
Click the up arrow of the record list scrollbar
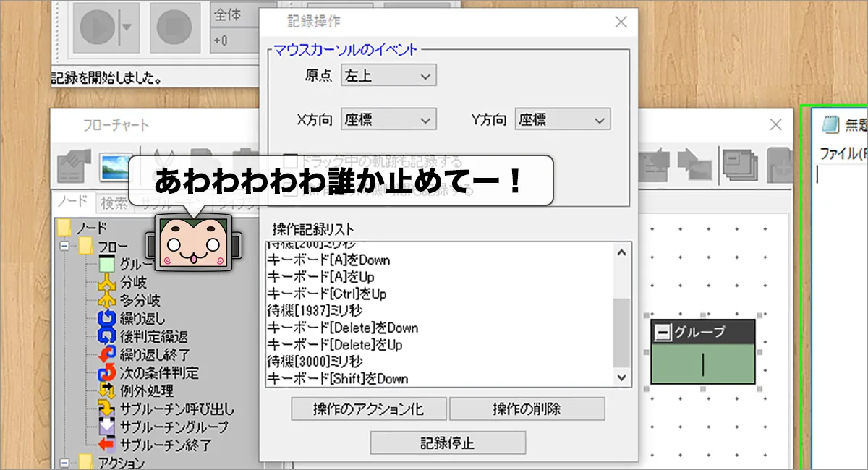pyautogui.click(x=621, y=252)
